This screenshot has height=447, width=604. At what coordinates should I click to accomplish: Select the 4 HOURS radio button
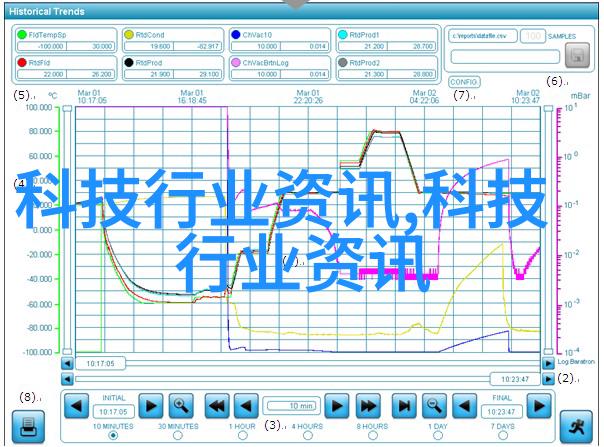click(x=307, y=436)
